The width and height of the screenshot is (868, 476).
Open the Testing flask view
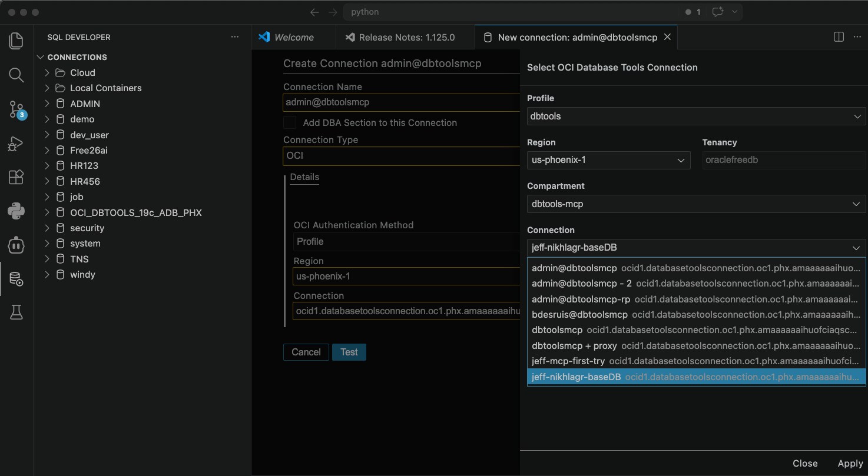tap(16, 313)
